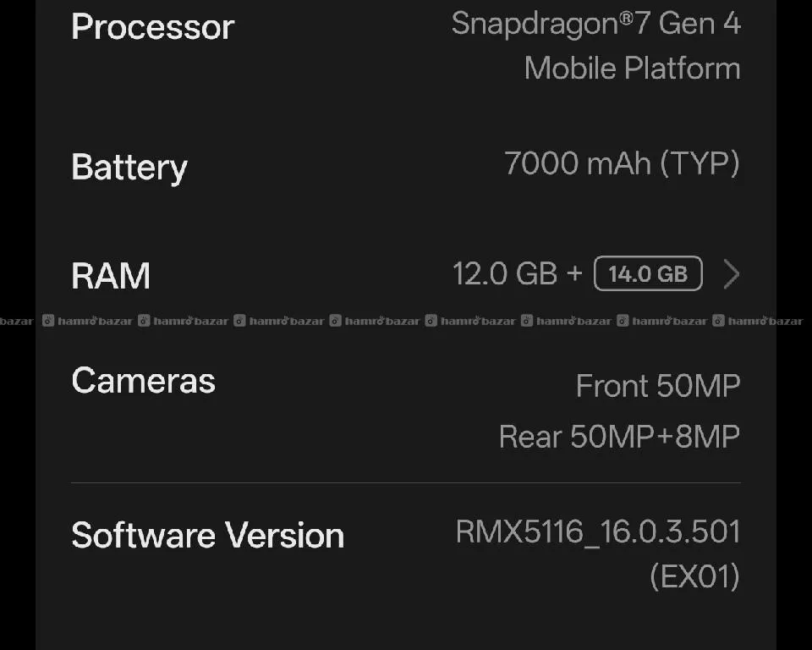Select the Cameras row label
This screenshot has width=812, height=650.
coord(143,381)
